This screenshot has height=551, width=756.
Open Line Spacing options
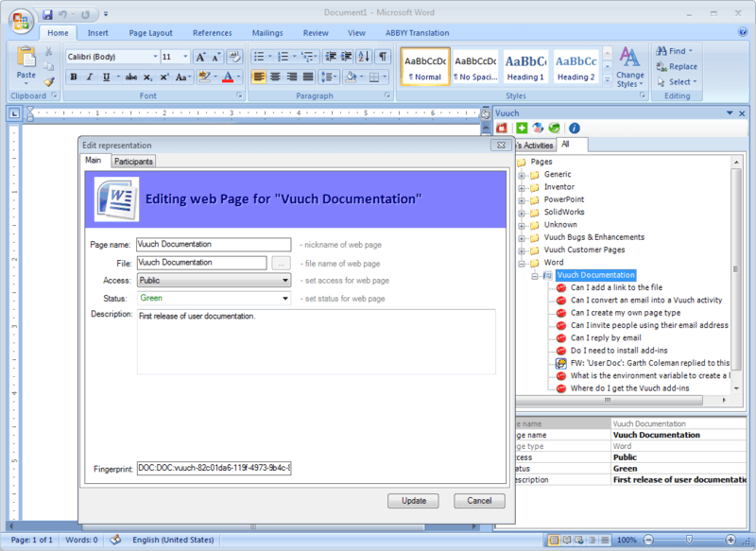click(x=329, y=77)
